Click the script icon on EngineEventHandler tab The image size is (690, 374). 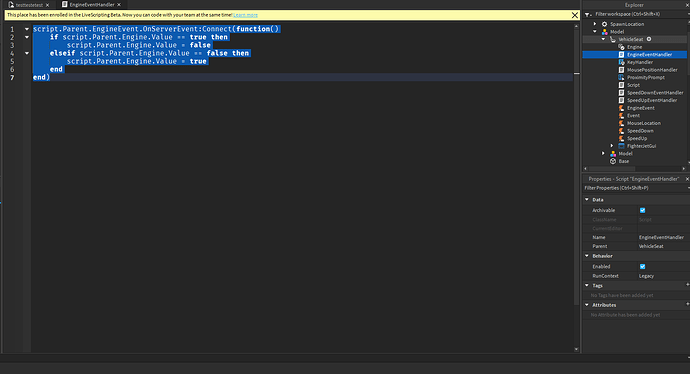click(65, 4)
